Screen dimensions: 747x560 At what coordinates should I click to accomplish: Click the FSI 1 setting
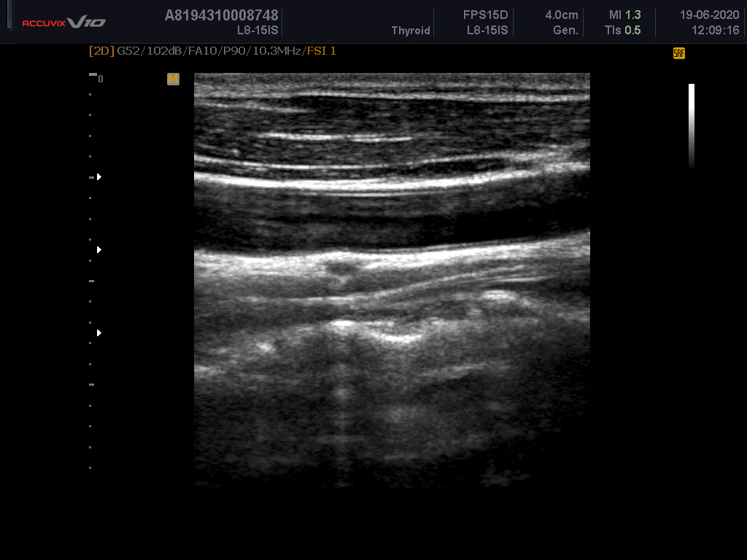coord(321,51)
